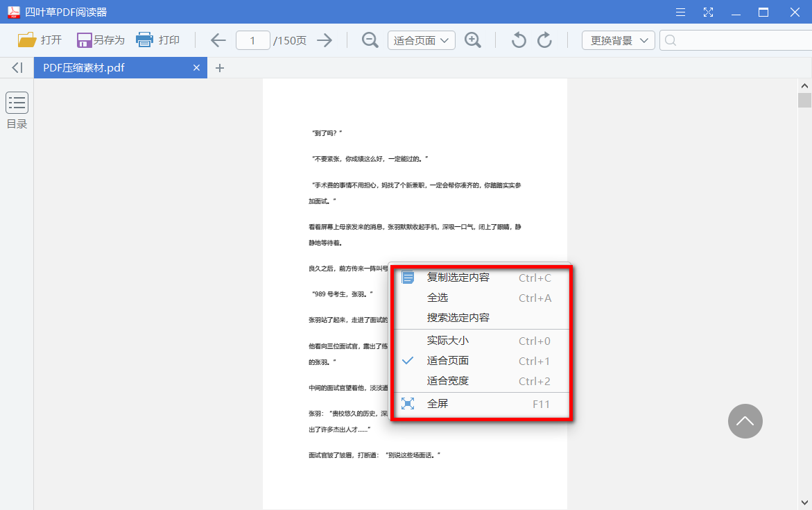Rotate the page counterclockwise
812x510 pixels.
(x=518, y=40)
